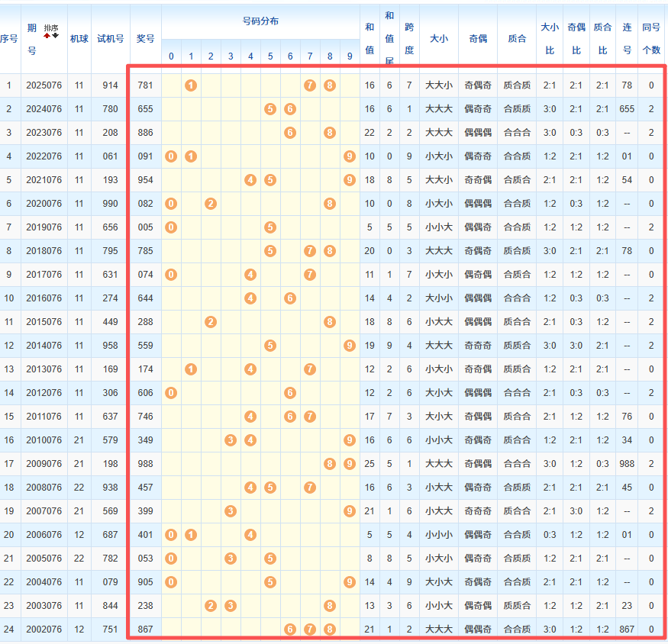Click the 奖号 column header
The height and width of the screenshot is (644, 668).
[145, 38]
